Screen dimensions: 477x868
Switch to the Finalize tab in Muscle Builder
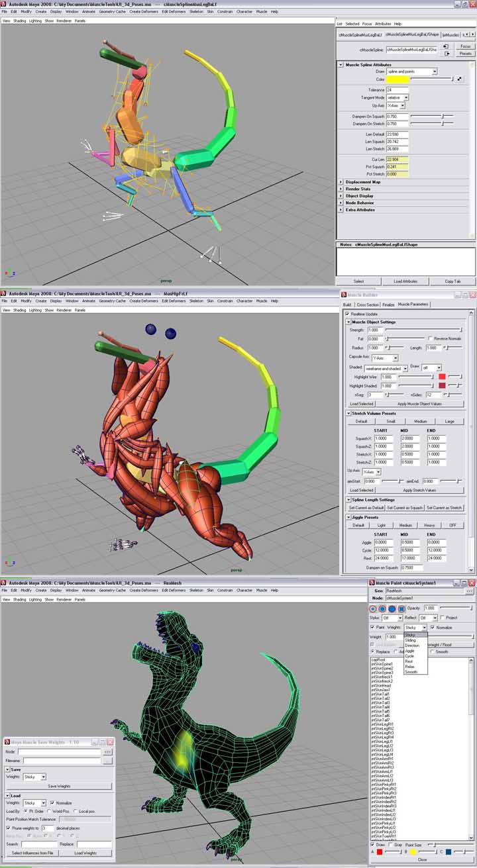tap(389, 305)
